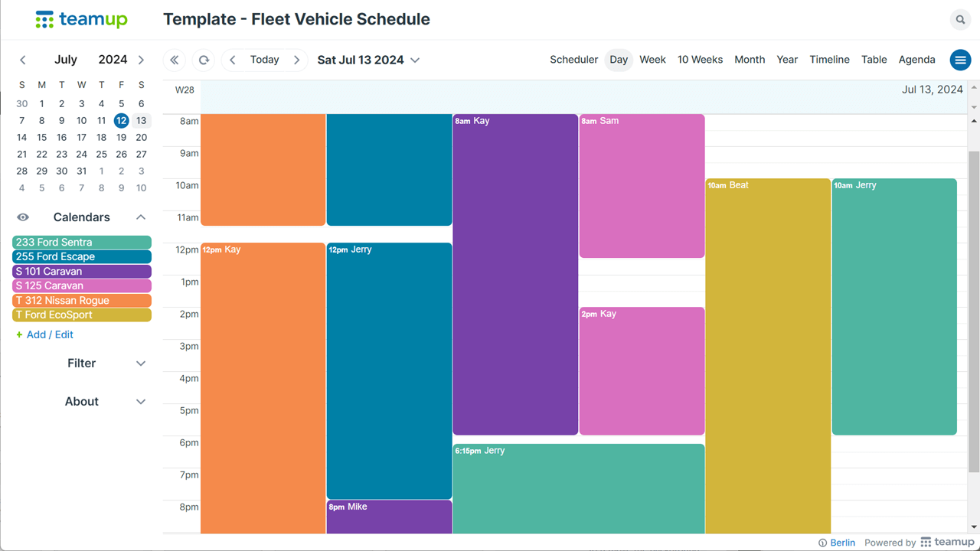
Task: Show next month in mini calendar
Action: 141,60
